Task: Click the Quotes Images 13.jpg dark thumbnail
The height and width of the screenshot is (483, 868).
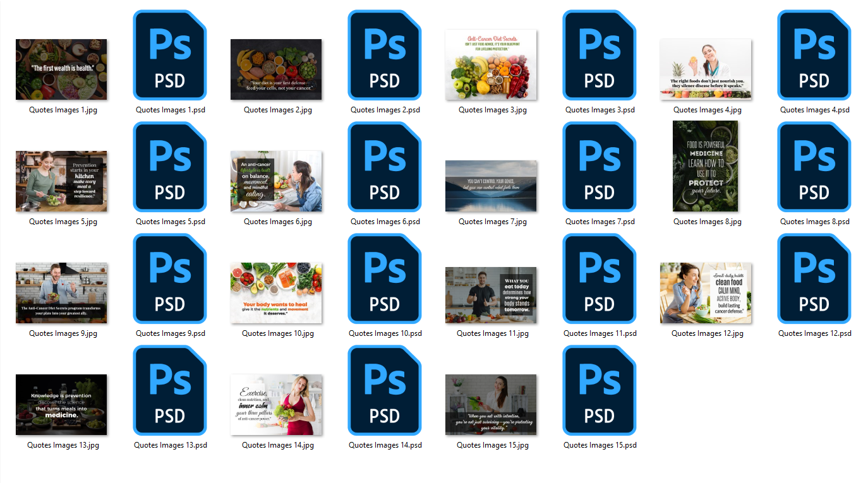Action: [x=61, y=405]
